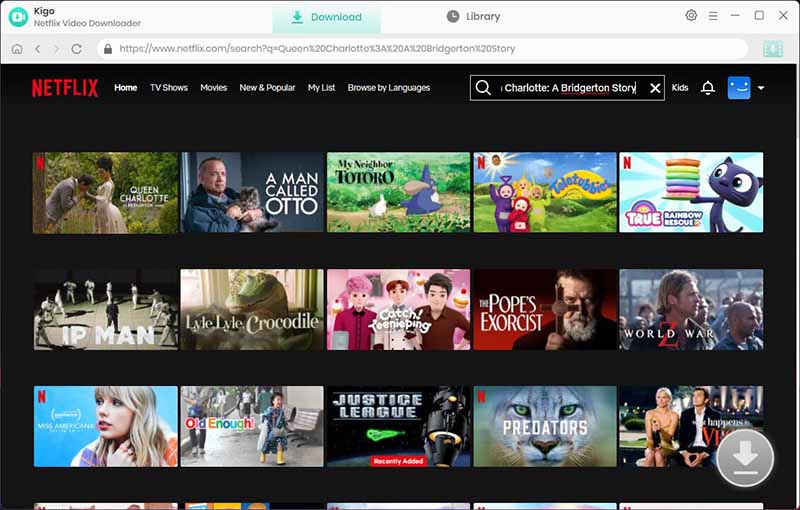Navigate back with the back arrow

[37, 48]
